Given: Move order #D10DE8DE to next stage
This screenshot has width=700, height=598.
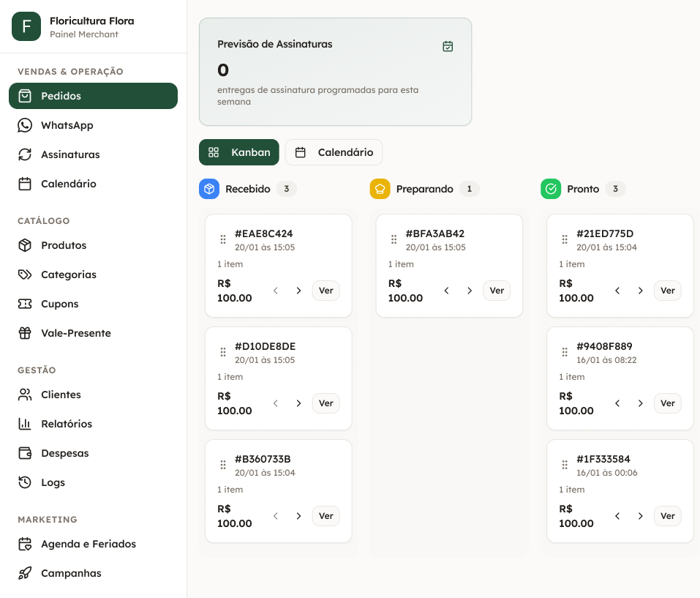Looking at the screenshot, I should point(298,403).
